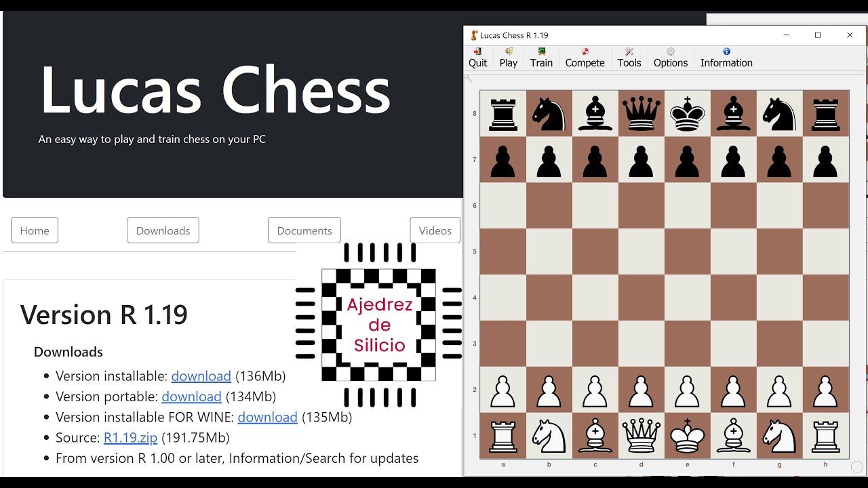Select the white pawn on d2
The width and height of the screenshot is (868, 488).
(642, 390)
